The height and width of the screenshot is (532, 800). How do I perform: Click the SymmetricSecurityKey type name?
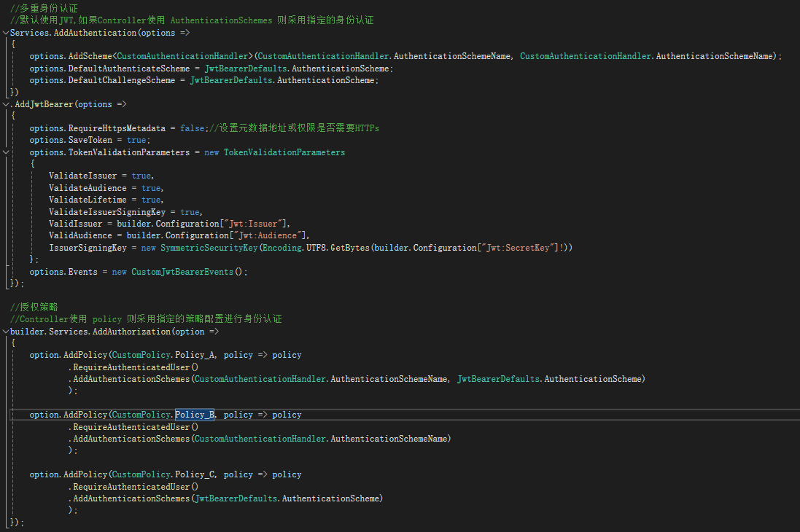pyautogui.click(x=209, y=248)
